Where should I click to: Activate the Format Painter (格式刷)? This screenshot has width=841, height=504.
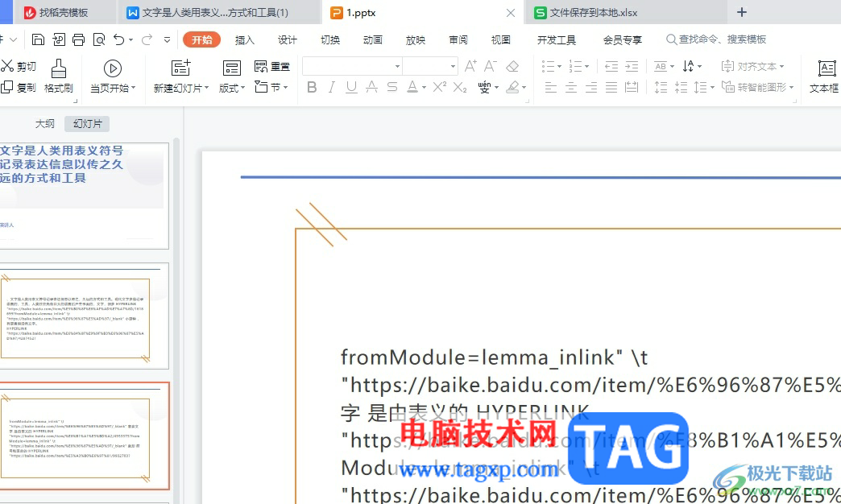point(59,76)
